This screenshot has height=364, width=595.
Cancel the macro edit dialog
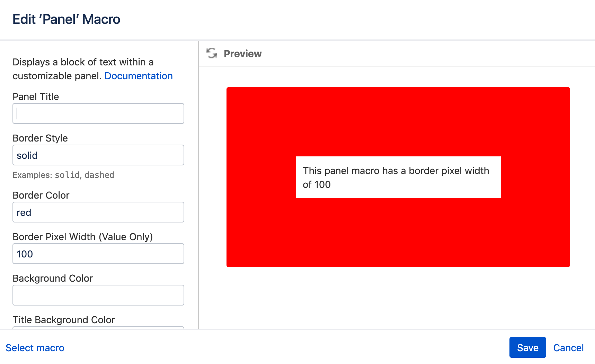point(568,348)
